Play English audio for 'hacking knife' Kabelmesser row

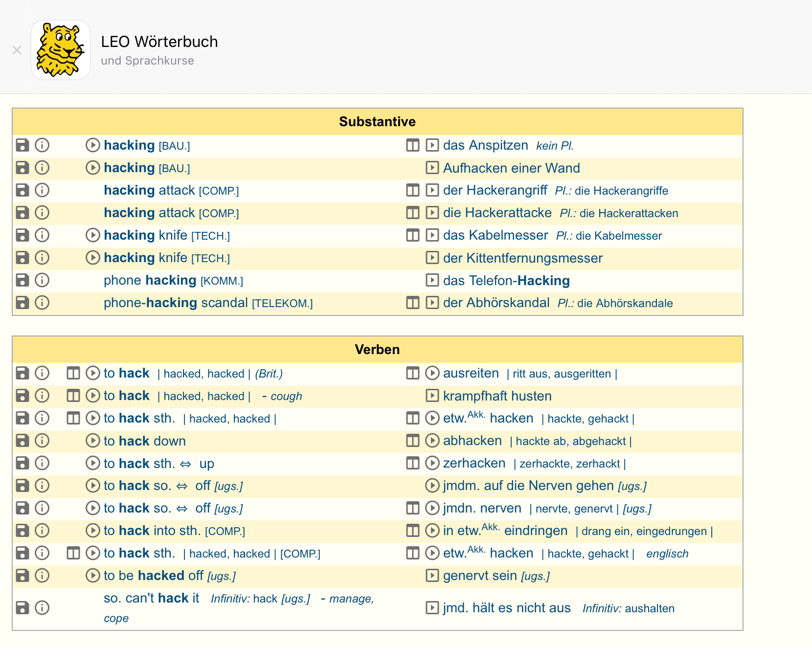click(92, 235)
